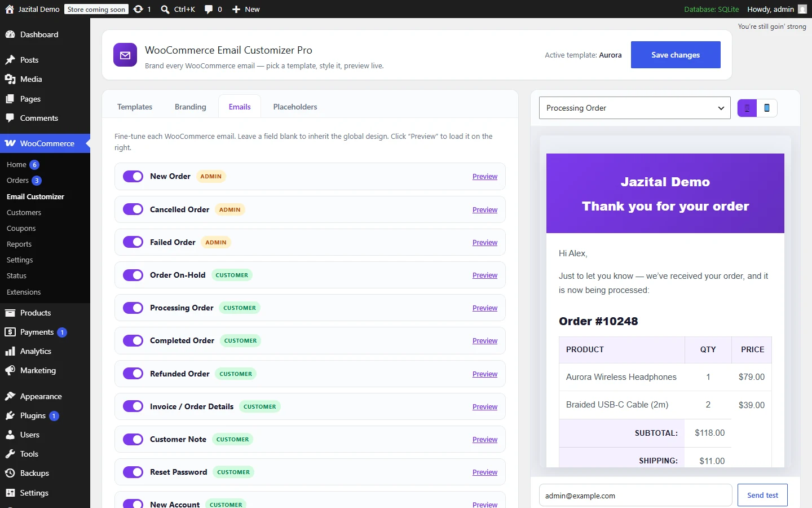This screenshot has height=508, width=812.
Task: Click admin avatar in top bar
Action: pos(802,9)
